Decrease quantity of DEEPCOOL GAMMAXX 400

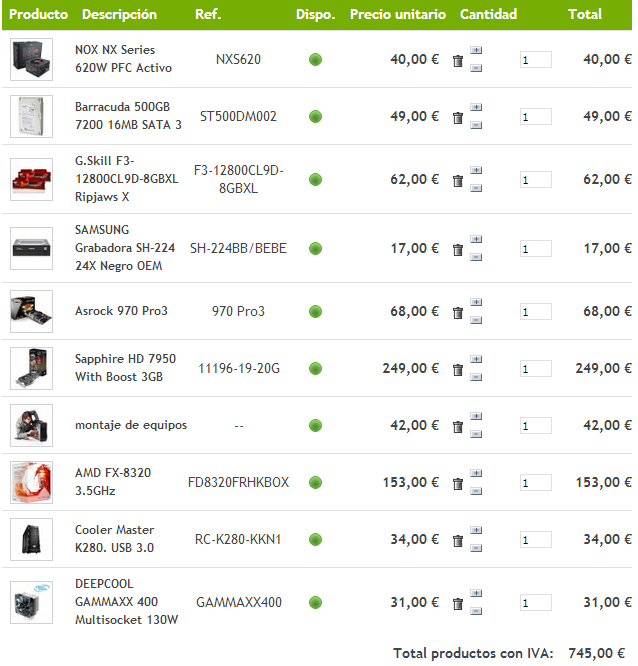(x=476, y=612)
